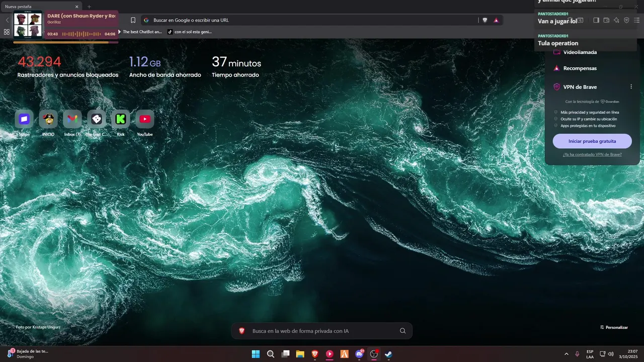The width and height of the screenshot is (644, 362).
Task: Click the 37 minutos time saved stat
Action: pyautogui.click(x=236, y=62)
